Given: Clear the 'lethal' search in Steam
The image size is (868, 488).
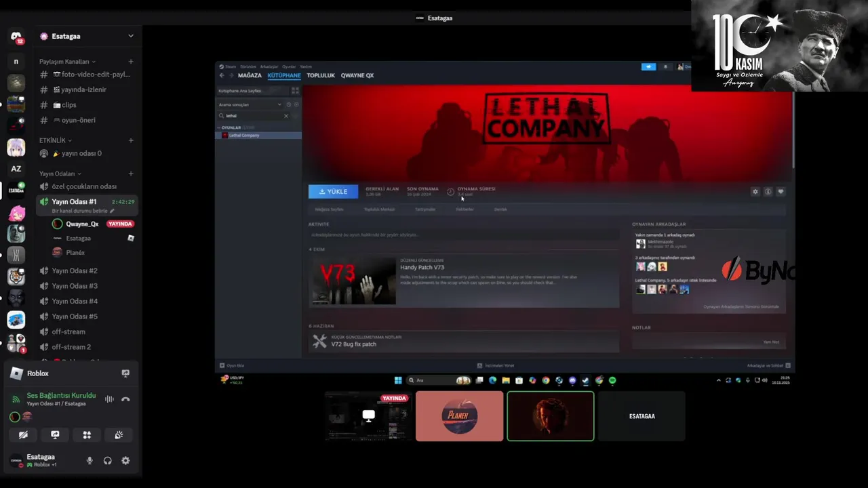Looking at the screenshot, I should (286, 116).
